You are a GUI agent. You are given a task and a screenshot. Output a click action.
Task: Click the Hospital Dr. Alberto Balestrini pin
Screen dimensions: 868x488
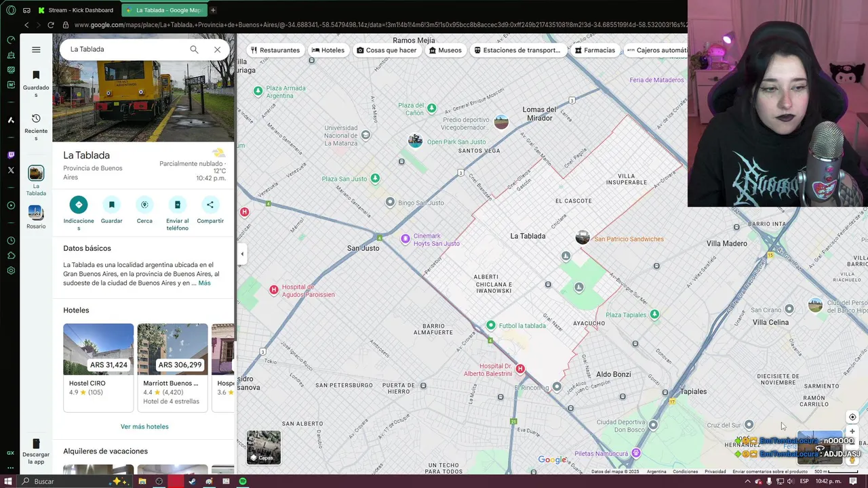520,369
